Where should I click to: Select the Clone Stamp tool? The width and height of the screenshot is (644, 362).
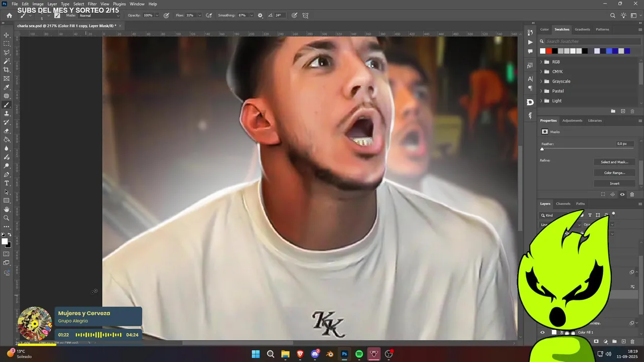[x=7, y=114]
